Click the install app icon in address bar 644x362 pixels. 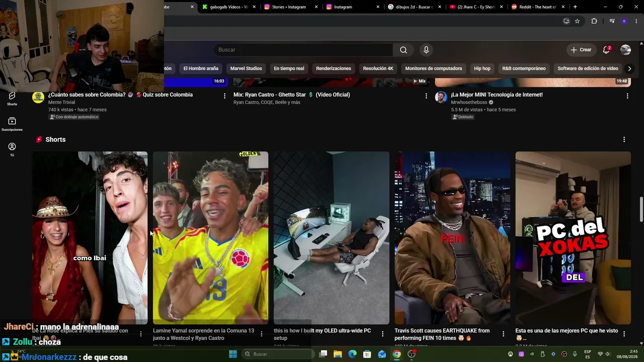tap(566, 21)
